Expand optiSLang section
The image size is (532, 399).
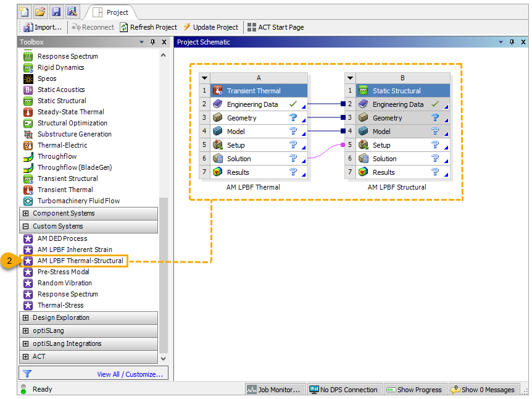click(25, 331)
